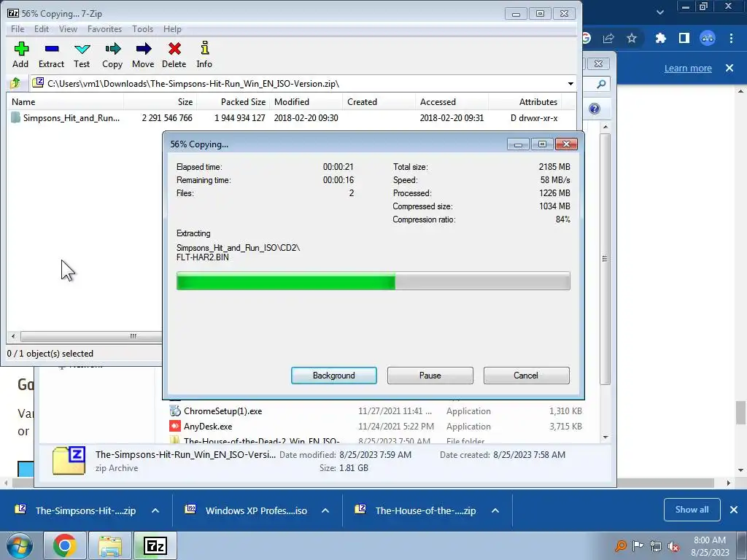Open Chrome tab search chevron

pyautogui.click(x=660, y=12)
